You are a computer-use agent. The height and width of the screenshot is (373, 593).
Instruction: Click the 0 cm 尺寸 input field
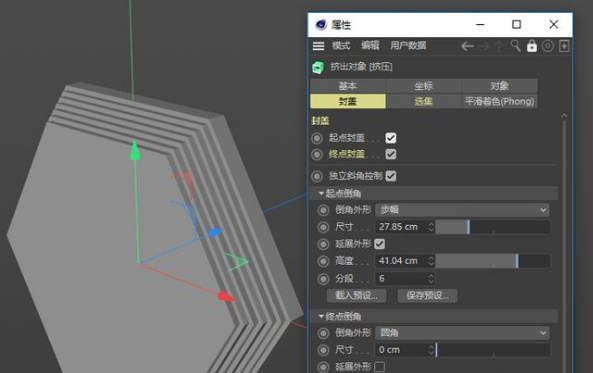tap(402, 350)
